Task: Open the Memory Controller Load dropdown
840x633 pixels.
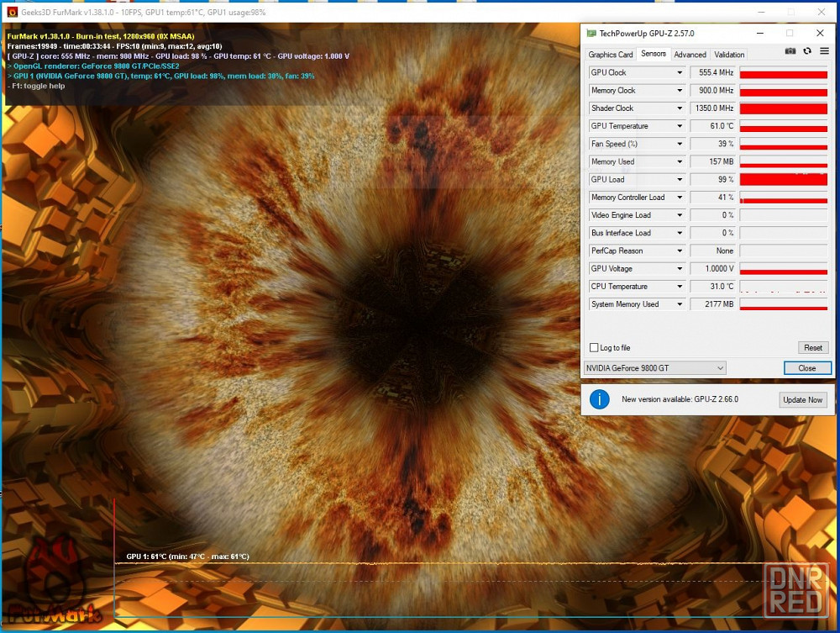Action: [680, 198]
